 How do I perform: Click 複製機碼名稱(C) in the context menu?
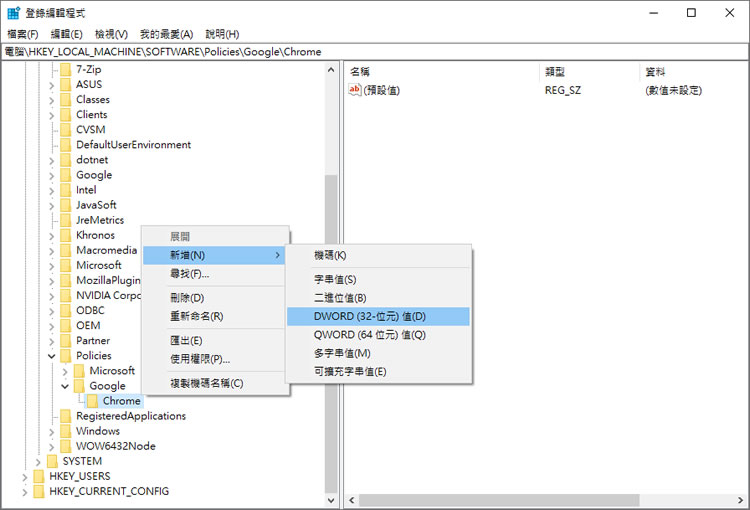(x=214, y=384)
